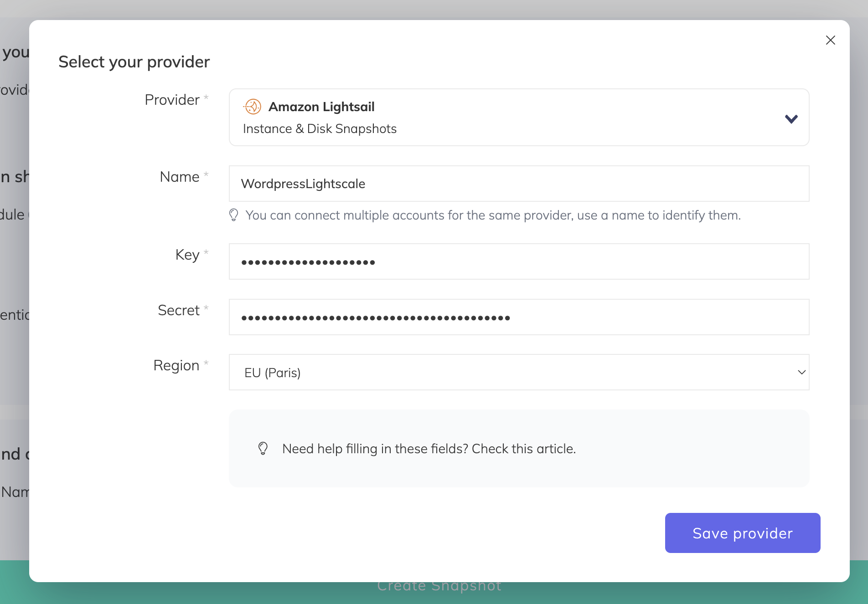Screen dimensions: 868x604
Task: Click the Region field chevron arrow
Action: click(801, 372)
